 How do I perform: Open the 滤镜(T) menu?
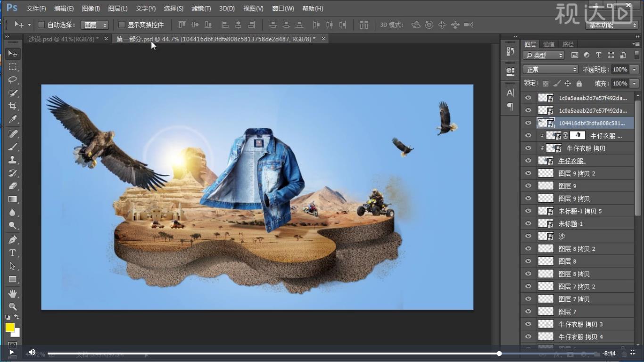[201, 8]
